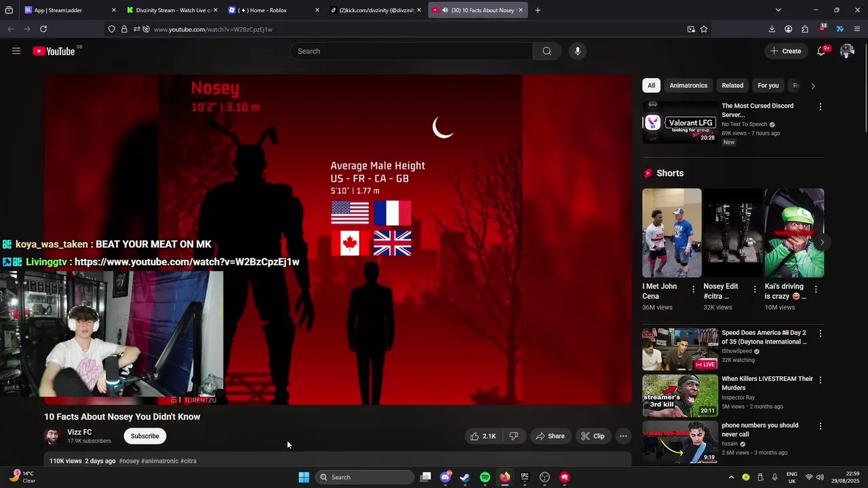The image size is (868, 488).
Task: Open options for Valorant LFG video
Action: (820, 107)
